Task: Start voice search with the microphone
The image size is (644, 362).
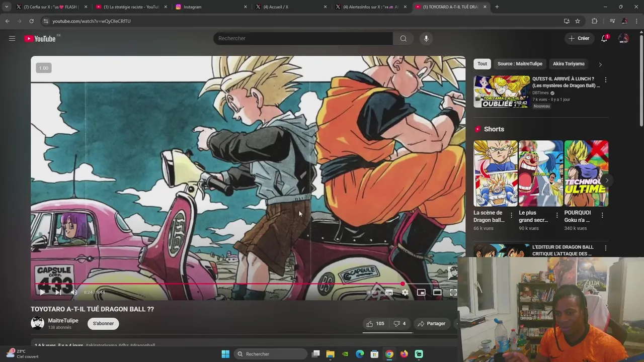Action: pyautogui.click(x=426, y=38)
